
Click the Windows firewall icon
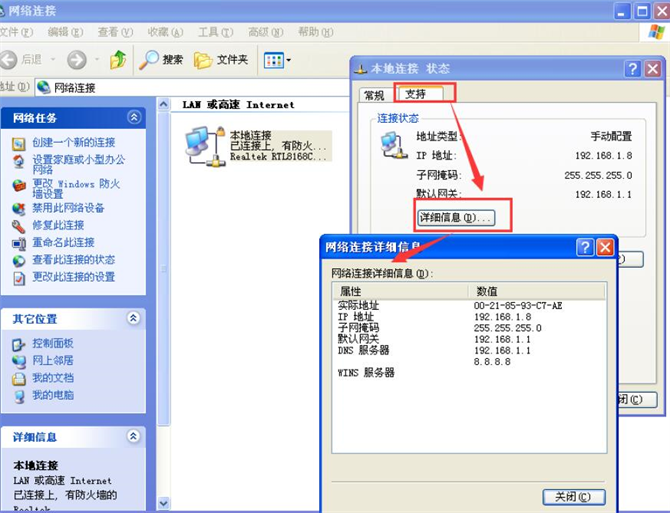tap(18, 185)
